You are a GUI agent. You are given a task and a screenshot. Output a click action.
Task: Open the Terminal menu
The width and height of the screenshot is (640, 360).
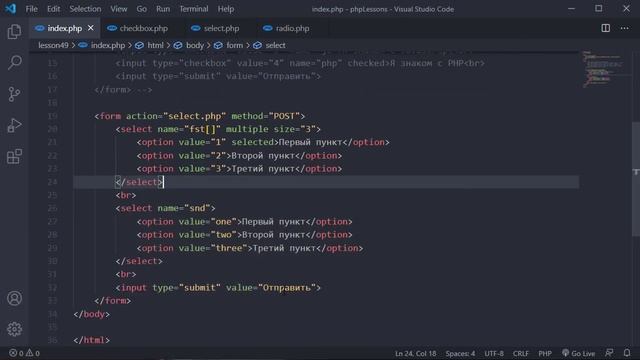coord(193,9)
